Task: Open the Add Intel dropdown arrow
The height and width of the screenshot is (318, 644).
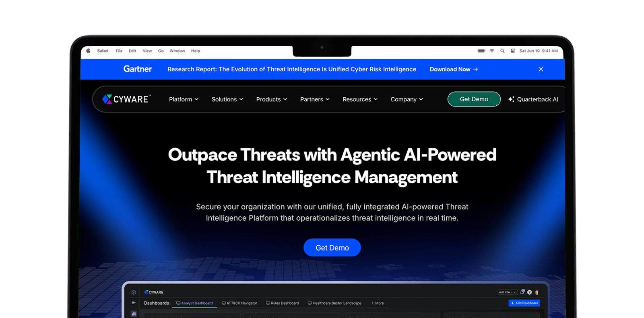Action: [515, 292]
